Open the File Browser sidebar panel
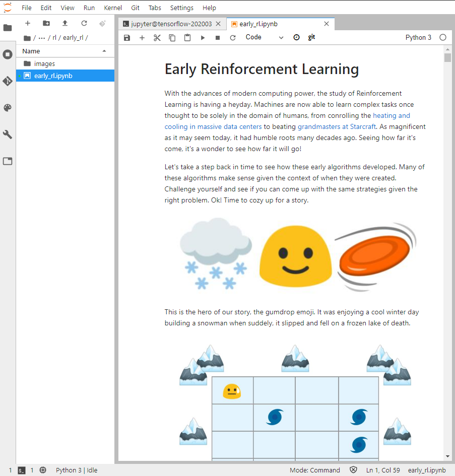Viewport: 455px width, 476px height. pyautogui.click(x=8, y=28)
